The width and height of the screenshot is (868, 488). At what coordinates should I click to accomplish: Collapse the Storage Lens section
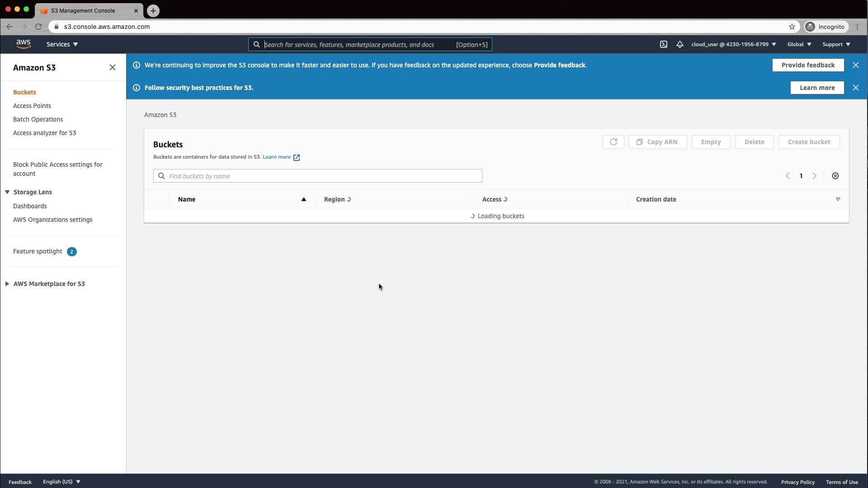click(x=7, y=192)
